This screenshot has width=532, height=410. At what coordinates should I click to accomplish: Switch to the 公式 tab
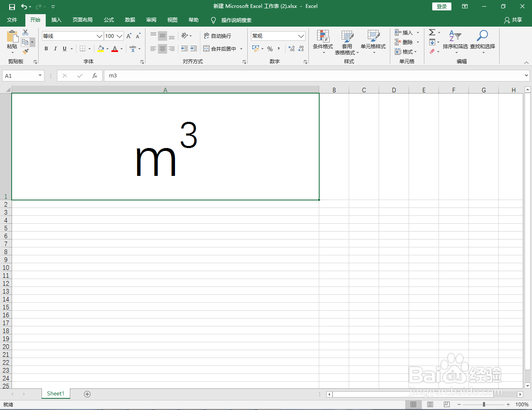click(x=109, y=20)
